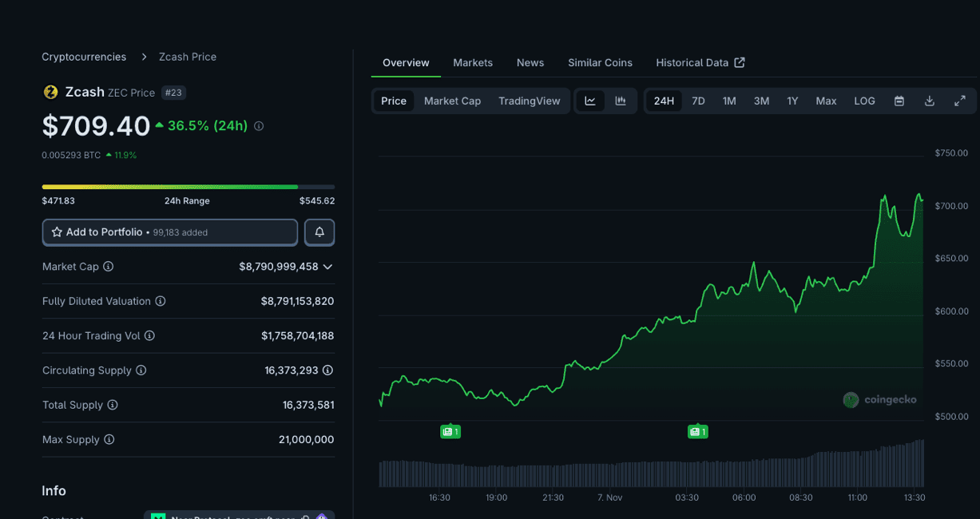Toggle LOG scale on chart
The width and height of the screenshot is (980, 519).
point(864,101)
